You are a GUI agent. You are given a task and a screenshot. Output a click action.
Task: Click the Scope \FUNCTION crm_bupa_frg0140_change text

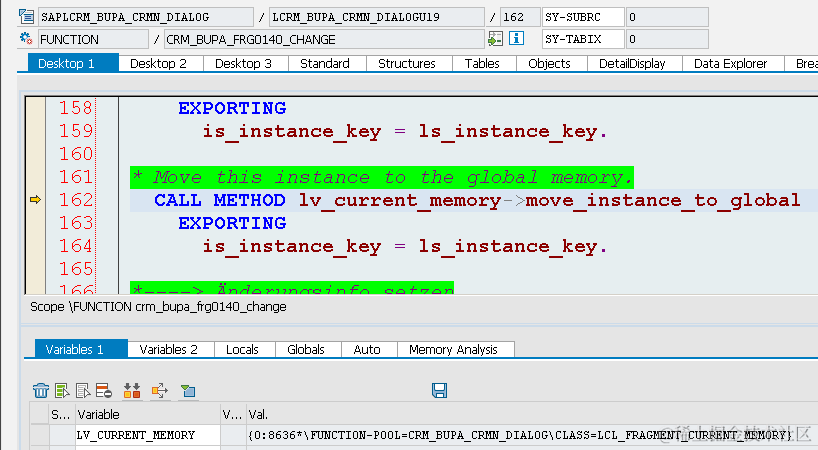point(158,307)
